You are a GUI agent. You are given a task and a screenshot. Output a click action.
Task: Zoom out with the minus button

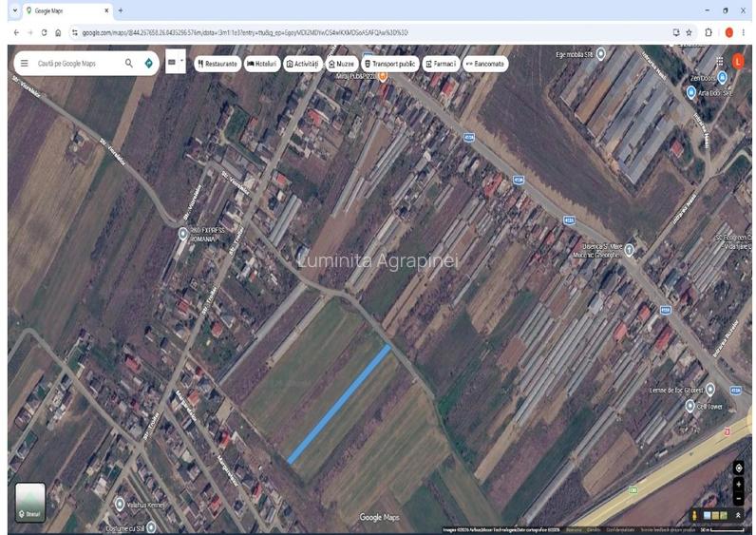pos(738,498)
